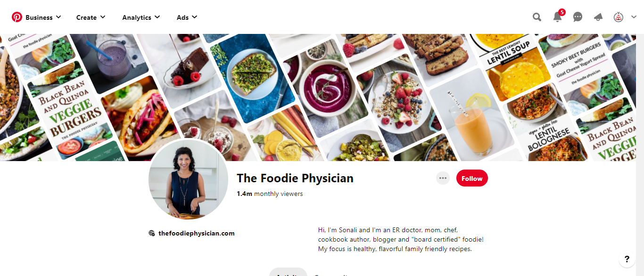
Task: Open the account avatar icon
Action: tap(619, 17)
